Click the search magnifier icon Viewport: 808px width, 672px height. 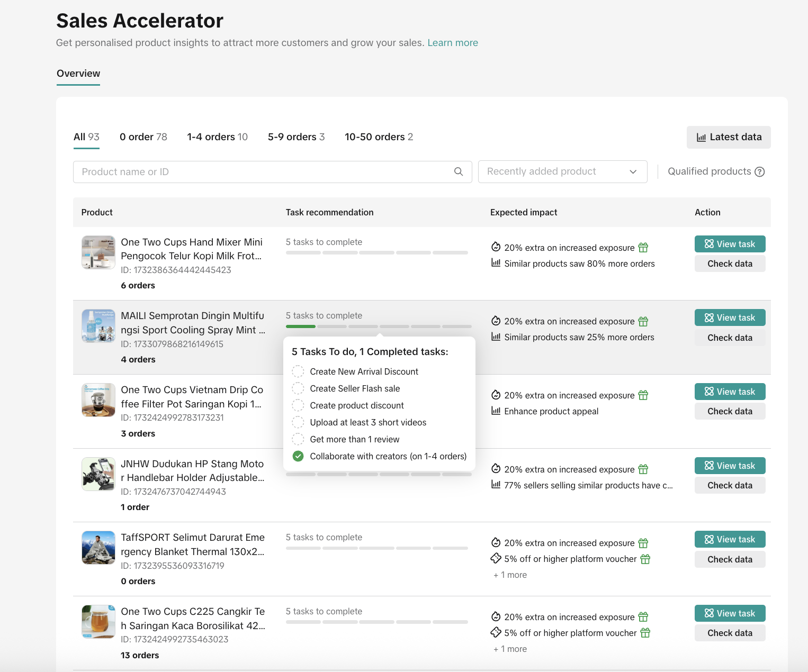[459, 171]
